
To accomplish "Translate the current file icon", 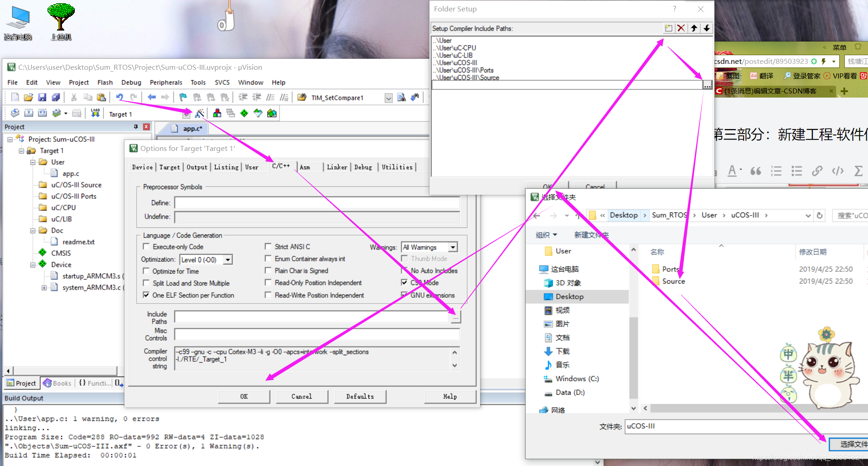I will pos(15,113).
